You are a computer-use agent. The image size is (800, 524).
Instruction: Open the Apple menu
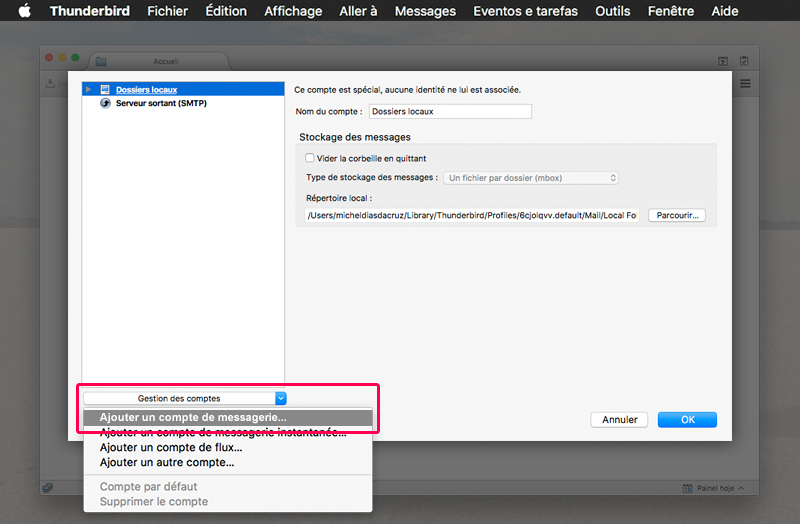click(24, 11)
